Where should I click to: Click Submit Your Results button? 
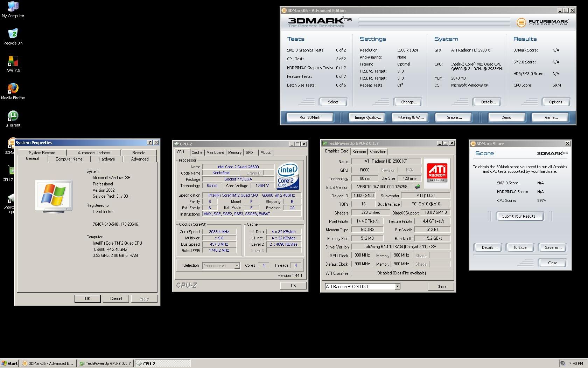point(520,216)
